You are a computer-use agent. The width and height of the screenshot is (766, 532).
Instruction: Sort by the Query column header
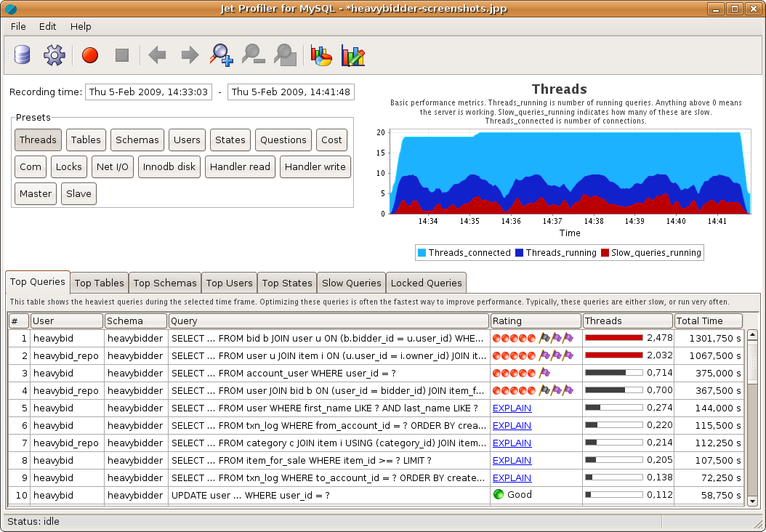328,321
